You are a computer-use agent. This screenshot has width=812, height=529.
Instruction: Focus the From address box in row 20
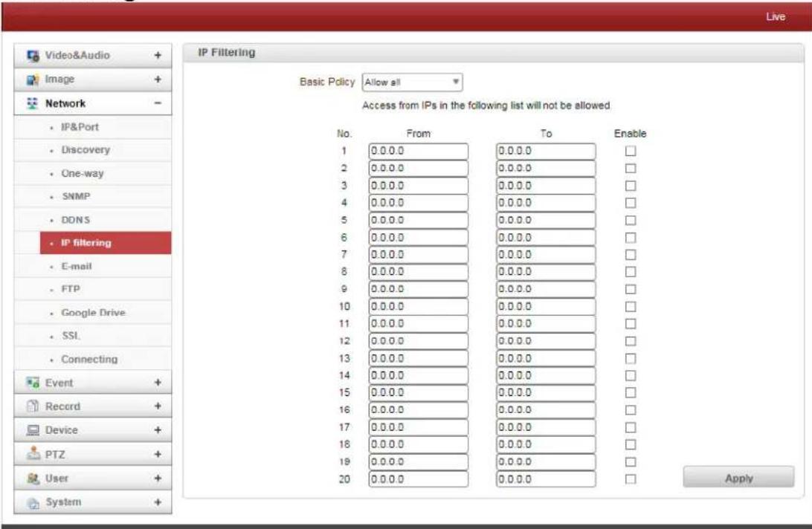click(x=419, y=479)
